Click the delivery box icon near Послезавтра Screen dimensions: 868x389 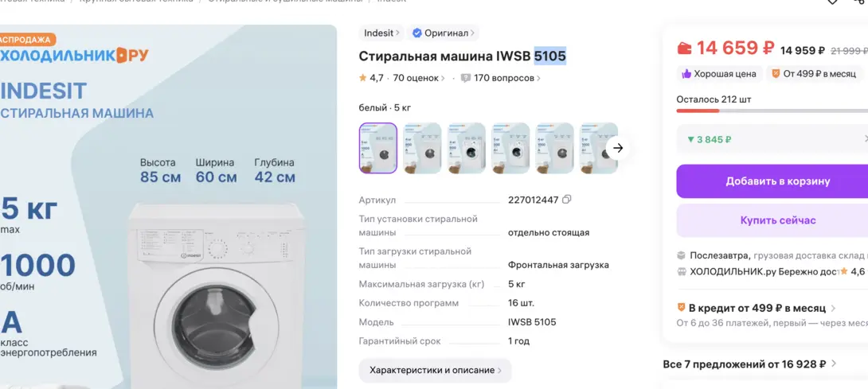682,255
